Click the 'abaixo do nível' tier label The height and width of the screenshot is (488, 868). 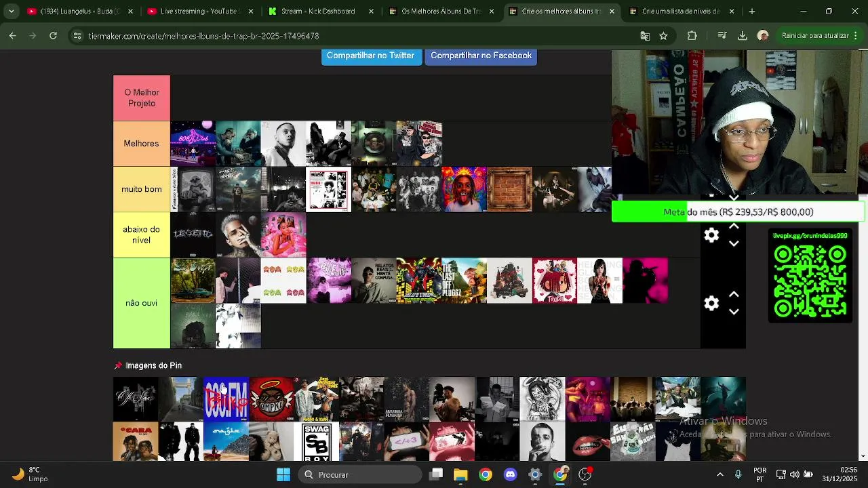142,235
